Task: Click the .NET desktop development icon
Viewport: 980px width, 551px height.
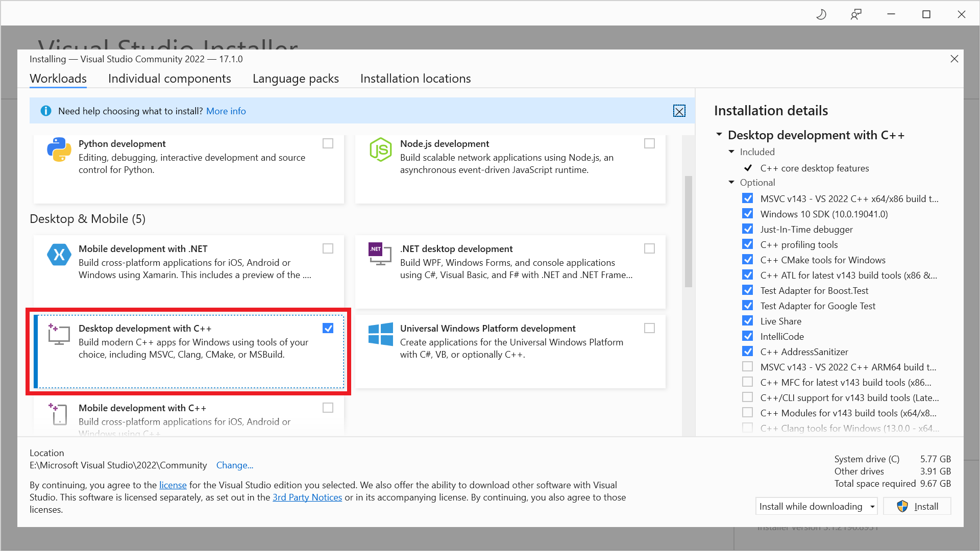Action: pos(380,254)
